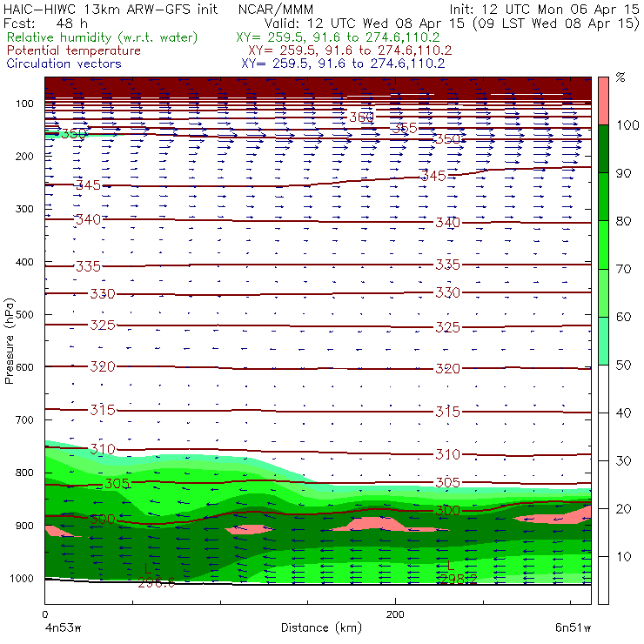This screenshot has height=644, width=644.
Task: Click the '400' pressure tick label
Action: (x=24, y=262)
